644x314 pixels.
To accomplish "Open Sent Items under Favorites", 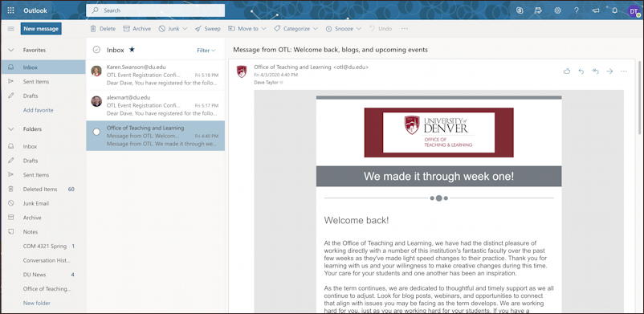I will 43,82.
